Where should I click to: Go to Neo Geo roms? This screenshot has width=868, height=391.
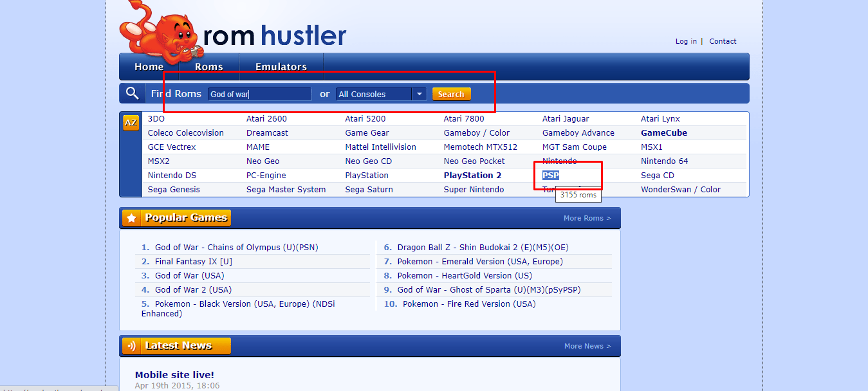263,161
